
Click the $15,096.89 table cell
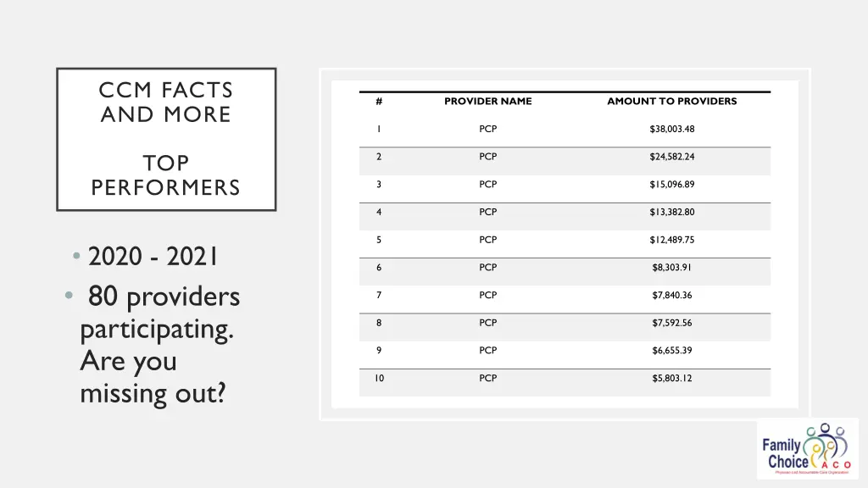[672, 184]
